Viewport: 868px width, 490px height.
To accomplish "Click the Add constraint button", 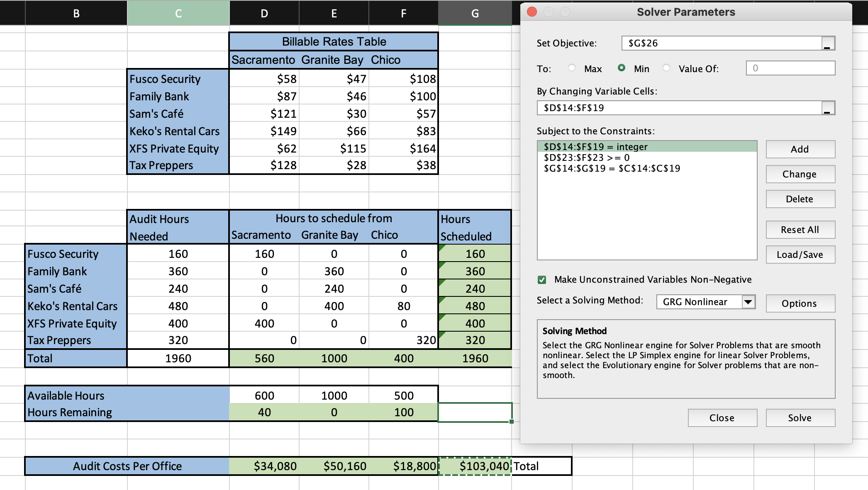I will pyautogui.click(x=800, y=149).
